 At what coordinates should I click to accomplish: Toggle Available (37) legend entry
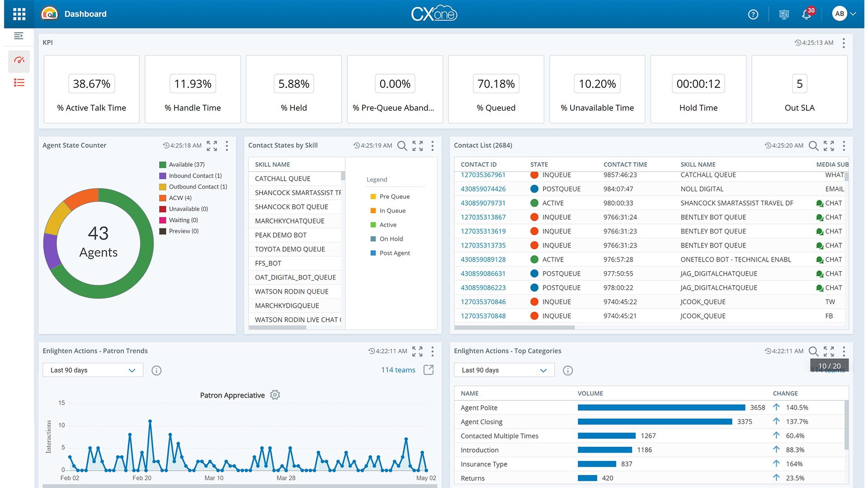182,164
